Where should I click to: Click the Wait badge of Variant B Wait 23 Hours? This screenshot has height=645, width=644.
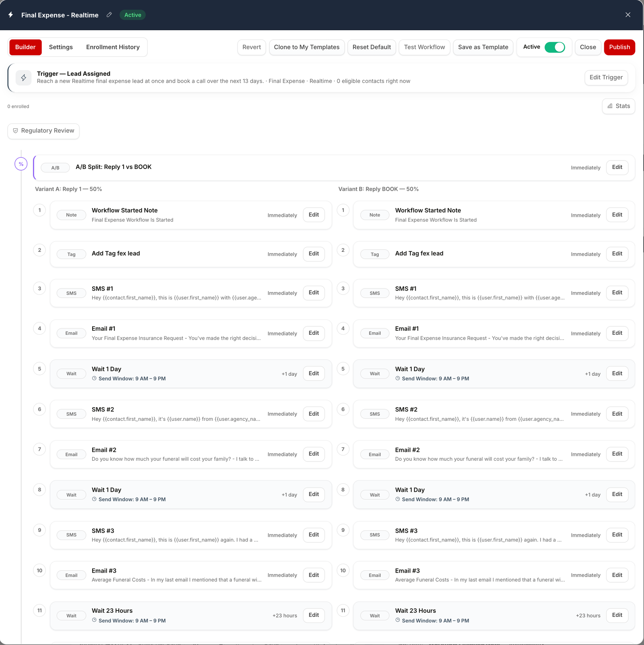point(375,616)
